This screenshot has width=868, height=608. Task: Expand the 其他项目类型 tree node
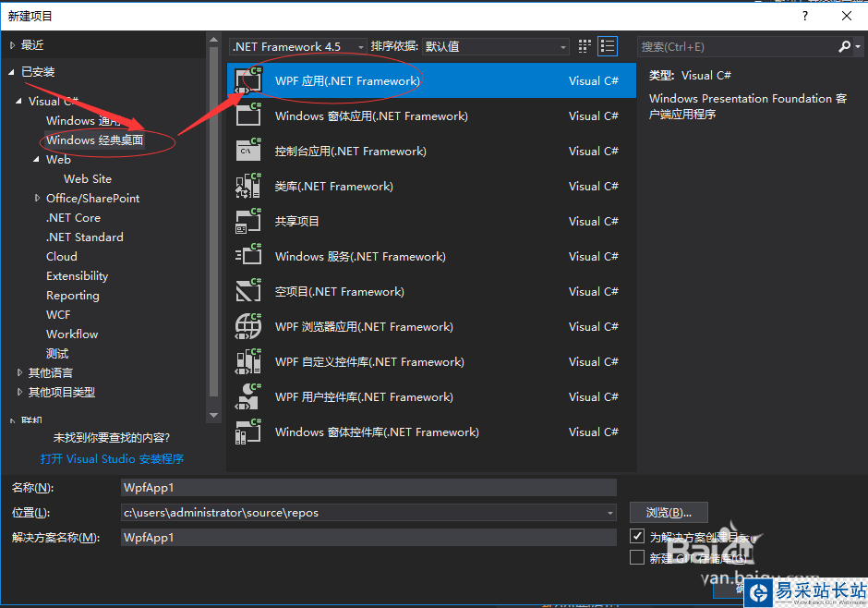[x=19, y=392]
